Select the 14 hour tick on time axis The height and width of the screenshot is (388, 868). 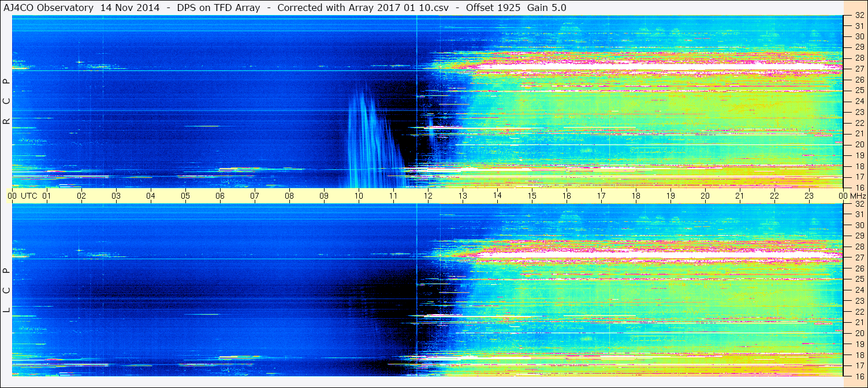click(497, 195)
